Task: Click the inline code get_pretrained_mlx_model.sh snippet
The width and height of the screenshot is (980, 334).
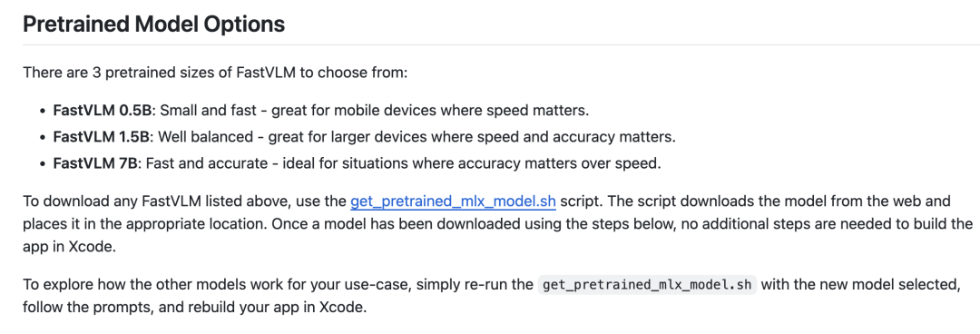Action: 648,285
